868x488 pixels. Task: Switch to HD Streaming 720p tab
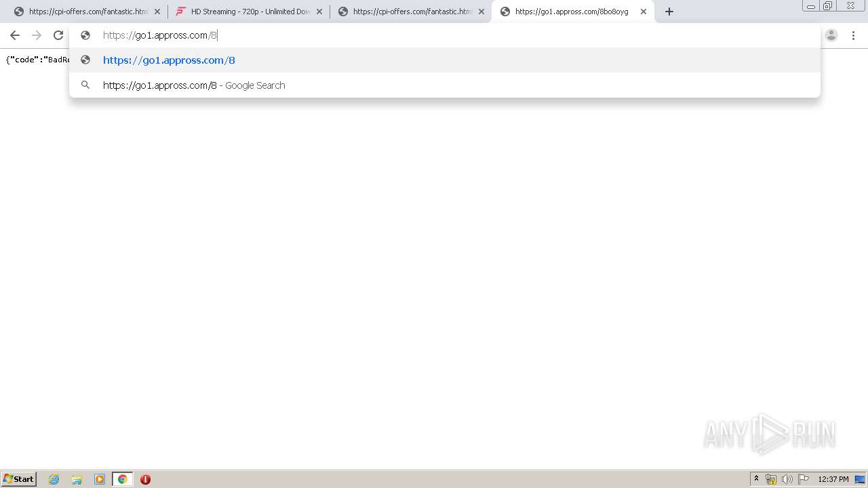click(x=249, y=12)
